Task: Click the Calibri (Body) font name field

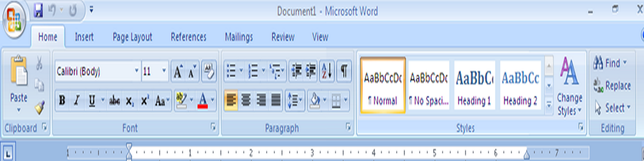Action: point(95,72)
